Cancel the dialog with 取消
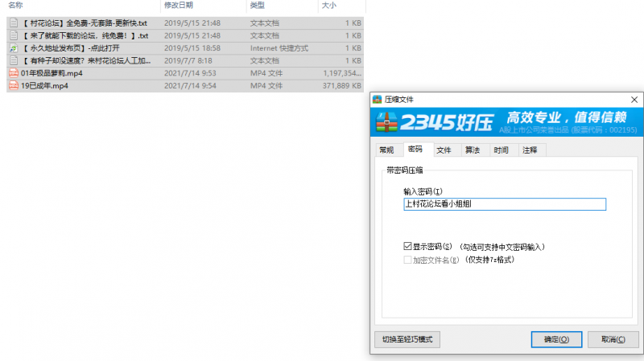This screenshot has width=644, height=361. pos(613,339)
